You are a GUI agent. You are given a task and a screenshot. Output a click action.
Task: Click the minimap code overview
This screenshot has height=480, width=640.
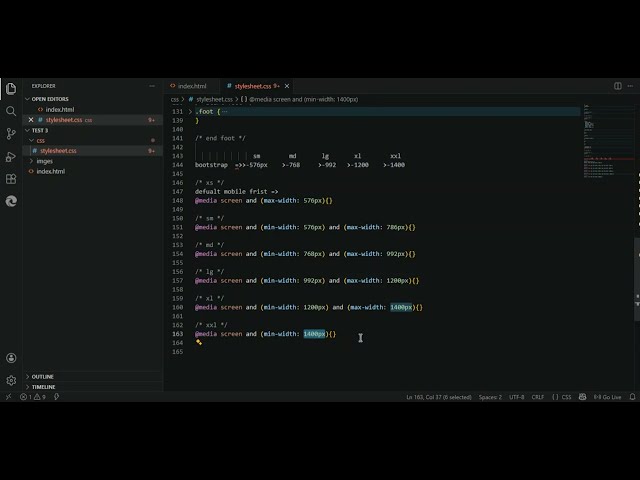coord(609,141)
